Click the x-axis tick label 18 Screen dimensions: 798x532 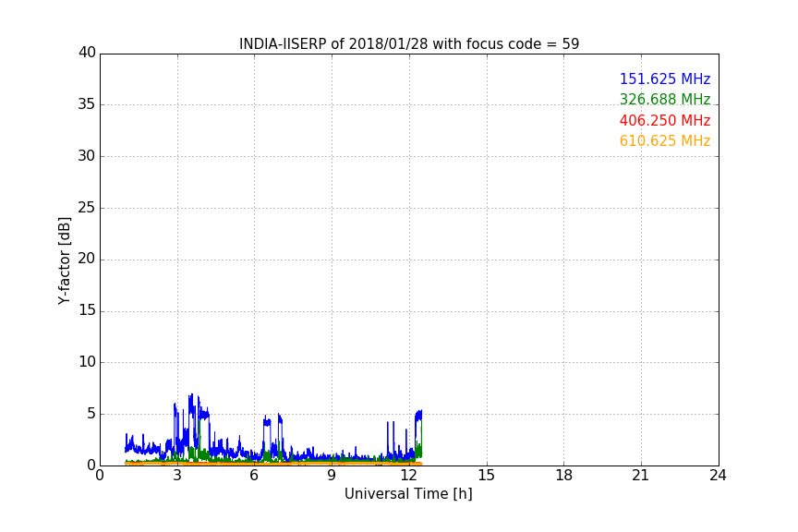564,476
